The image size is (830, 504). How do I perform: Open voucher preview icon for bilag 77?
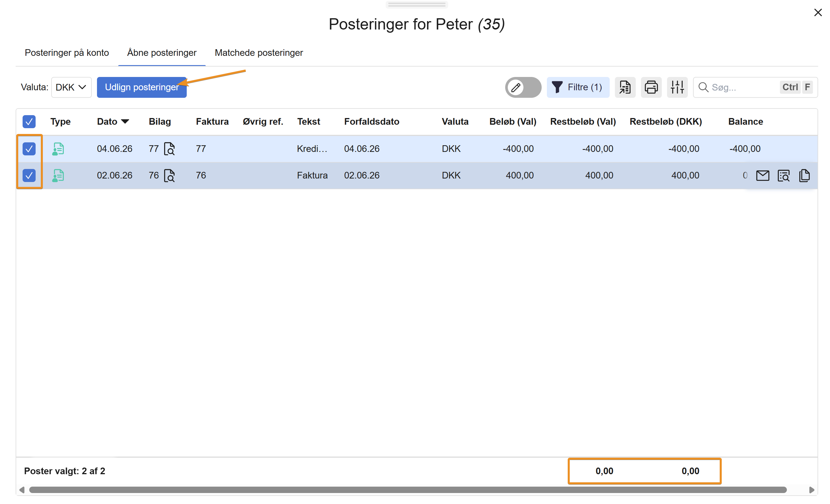(x=169, y=148)
